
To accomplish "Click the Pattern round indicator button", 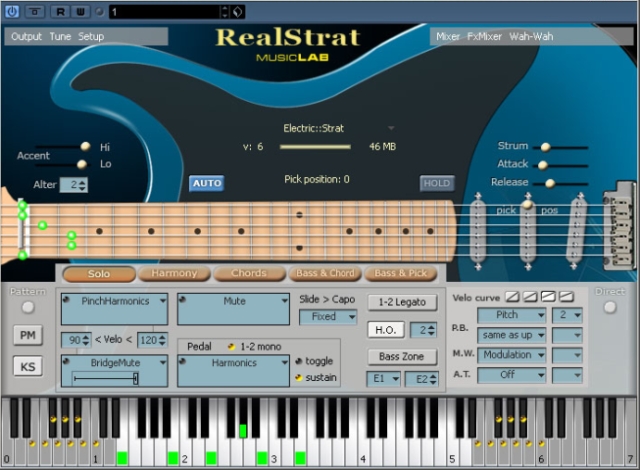I will point(28,308).
